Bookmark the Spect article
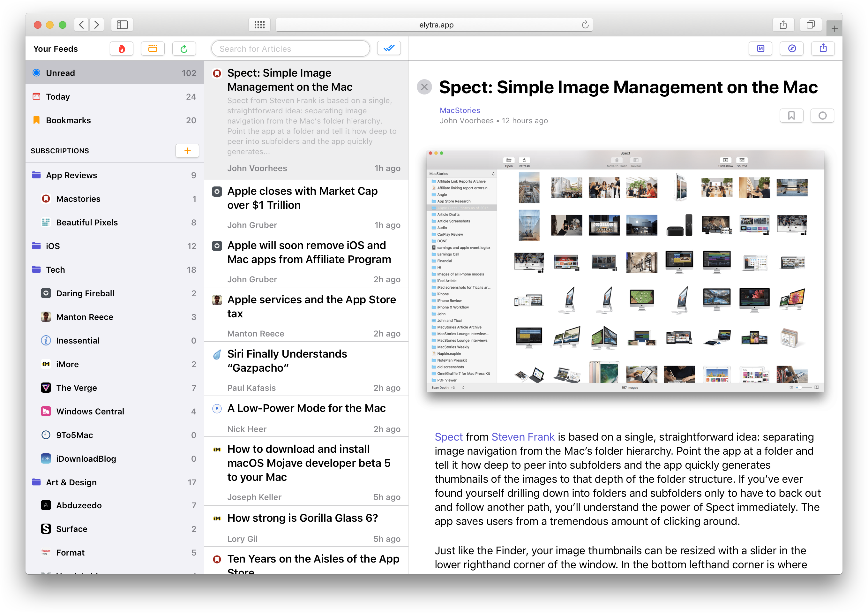 791,115
